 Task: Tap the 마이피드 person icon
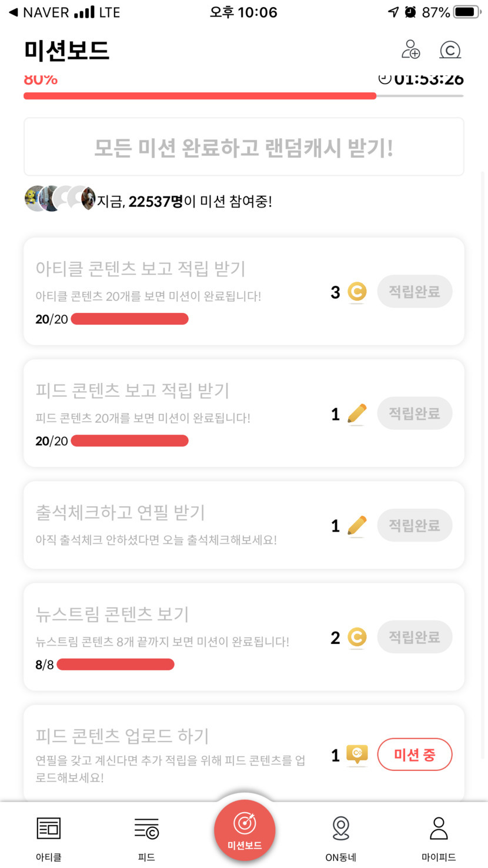coord(439,828)
